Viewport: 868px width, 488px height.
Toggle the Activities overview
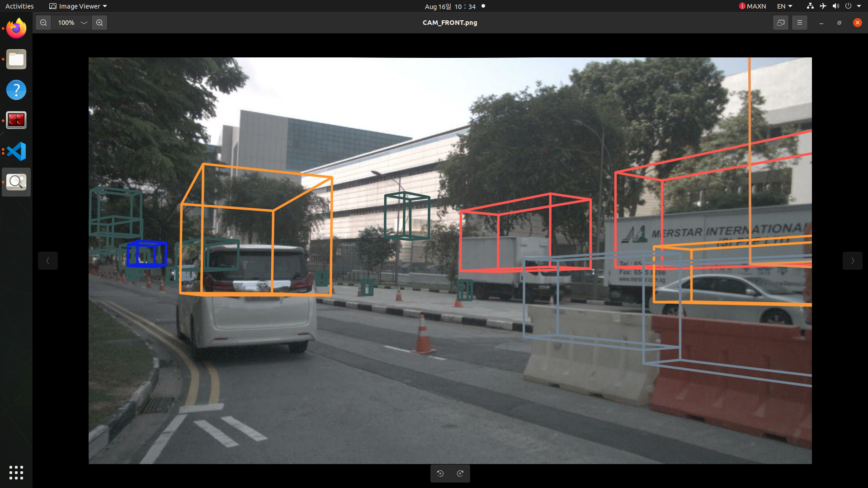(x=19, y=6)
